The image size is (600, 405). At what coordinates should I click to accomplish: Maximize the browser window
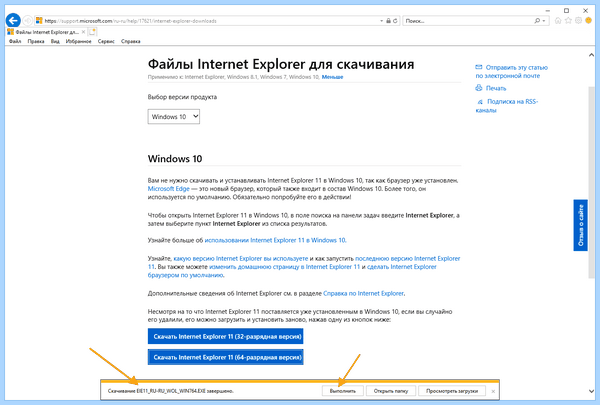pos(566,11)
